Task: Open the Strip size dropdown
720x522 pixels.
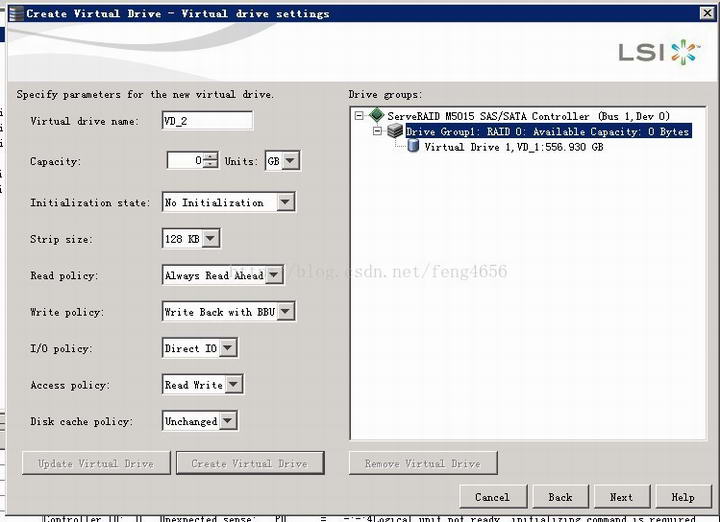Action: 210,238
